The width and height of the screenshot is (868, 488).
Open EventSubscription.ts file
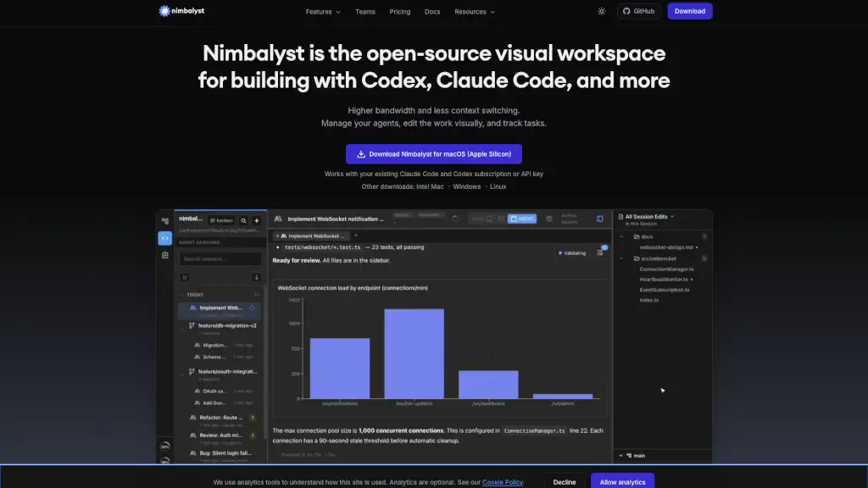click(x=665, y=290)
